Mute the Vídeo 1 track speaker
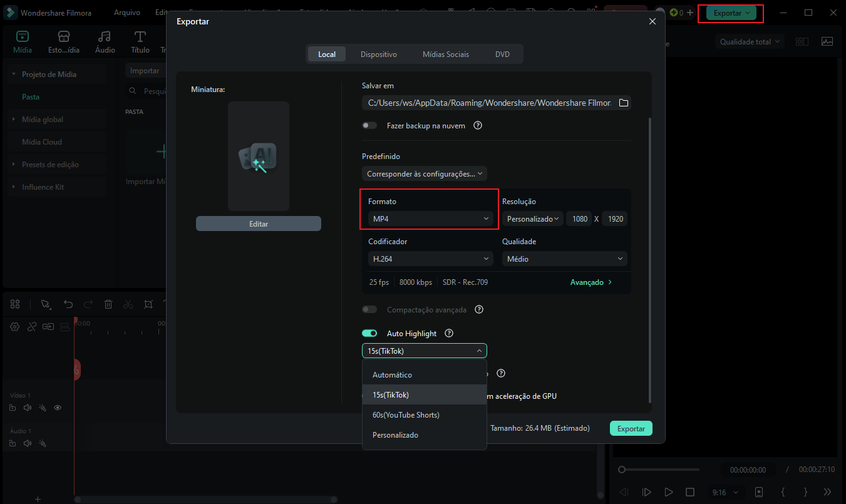846x504 pixels. [x=28, y=408]
